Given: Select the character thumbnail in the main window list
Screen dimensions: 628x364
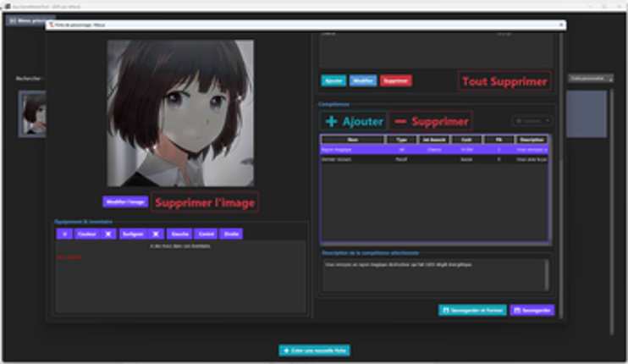Looking at the screenshot, I should (x=33, y=114).
